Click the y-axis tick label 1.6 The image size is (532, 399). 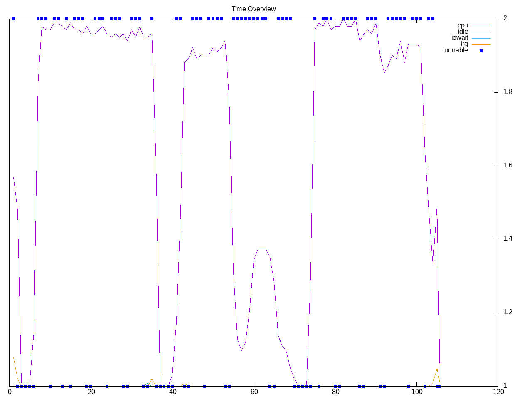(x=507, y=165)
